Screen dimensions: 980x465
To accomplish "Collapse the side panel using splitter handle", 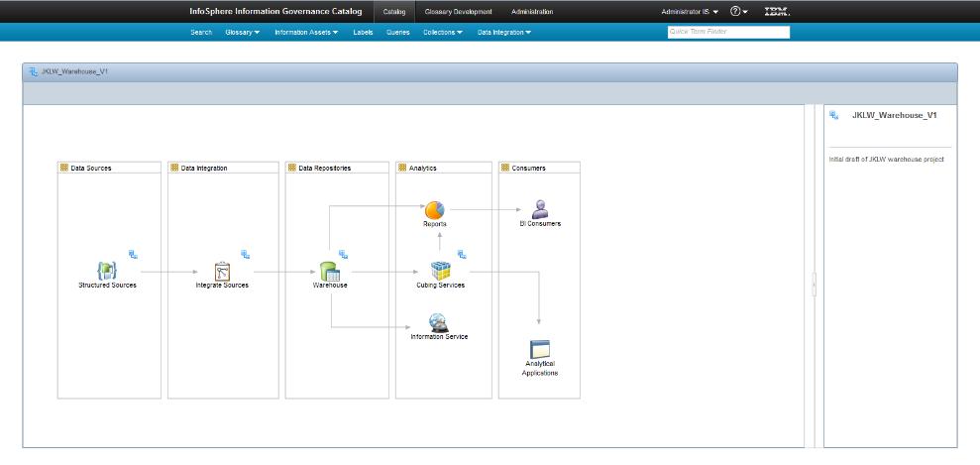I will (814, 285).
